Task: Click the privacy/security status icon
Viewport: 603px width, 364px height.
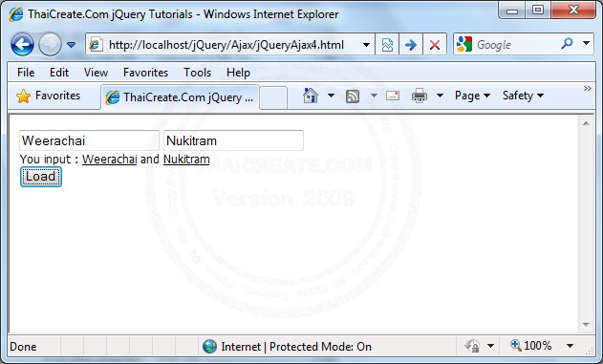Action: (472, 346)
